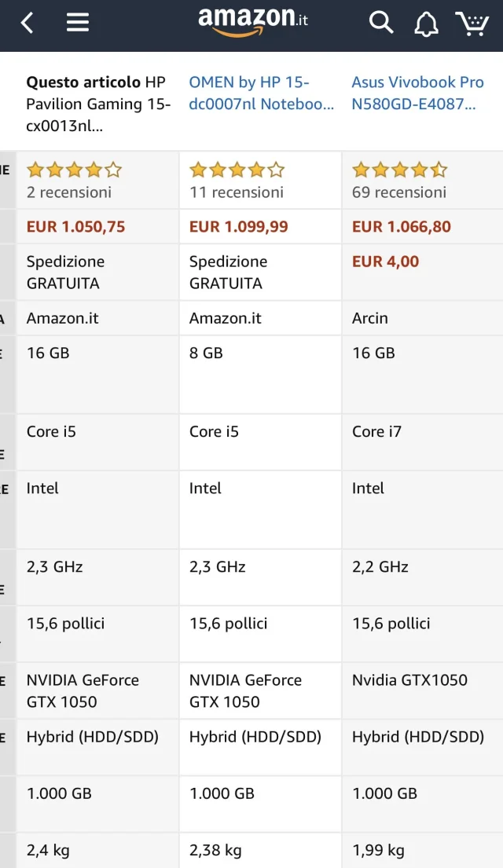Open notifications bell icon

click(x=426, y=24)
